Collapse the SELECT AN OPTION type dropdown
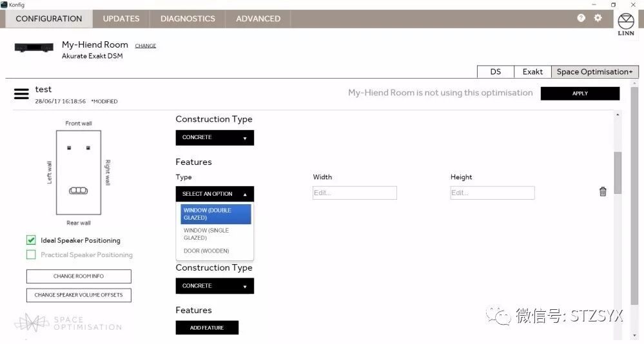 click(215, 194)
